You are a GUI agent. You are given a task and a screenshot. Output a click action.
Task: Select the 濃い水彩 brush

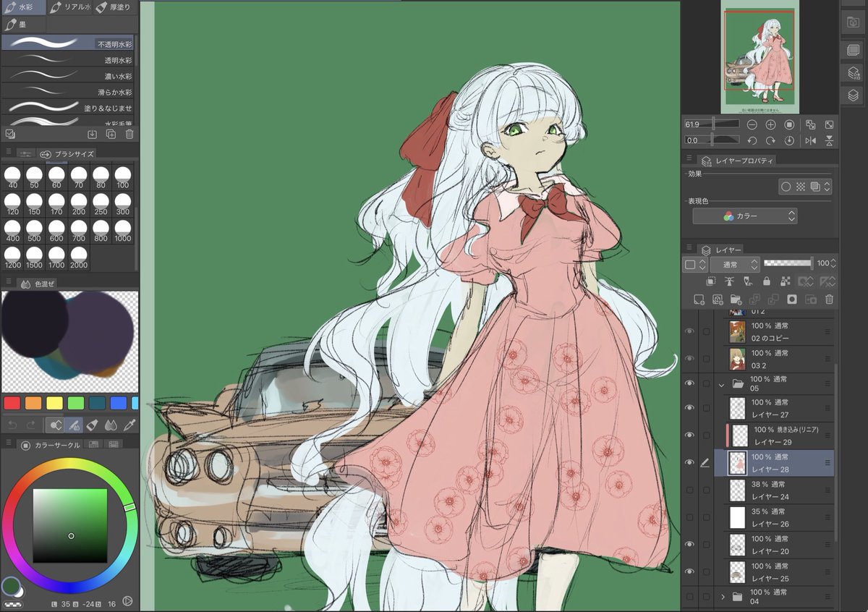pos(69,76)
